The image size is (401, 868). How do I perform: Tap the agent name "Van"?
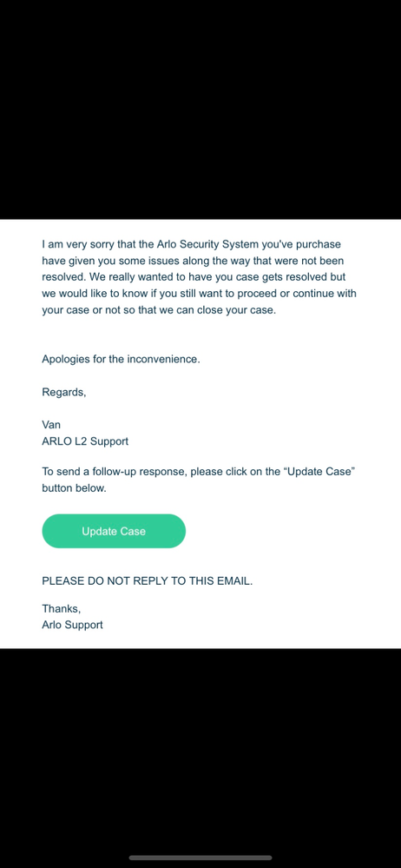51,425
